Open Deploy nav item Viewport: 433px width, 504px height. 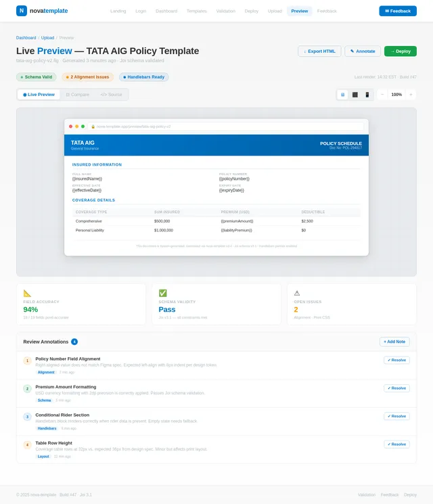point(252,11)
